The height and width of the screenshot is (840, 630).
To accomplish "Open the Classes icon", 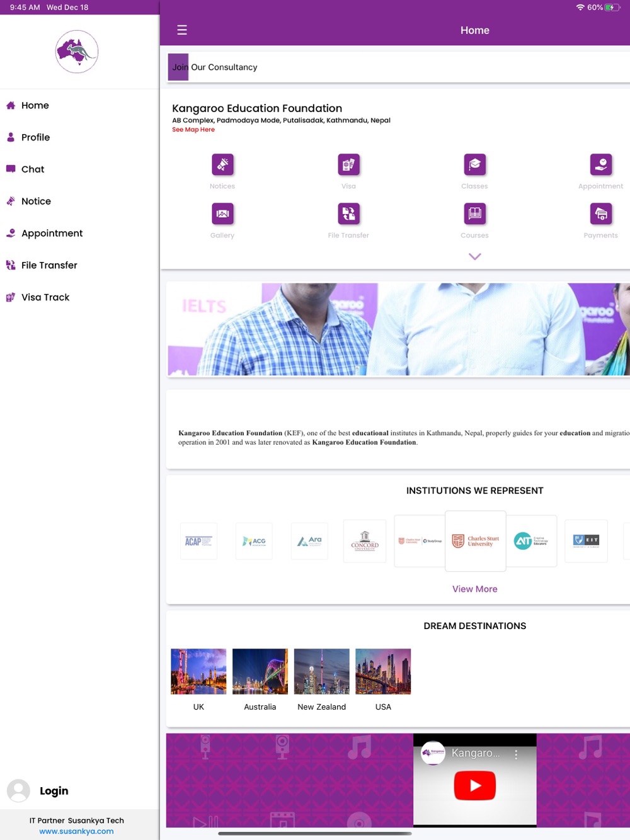I will click(x=474, y=164).
